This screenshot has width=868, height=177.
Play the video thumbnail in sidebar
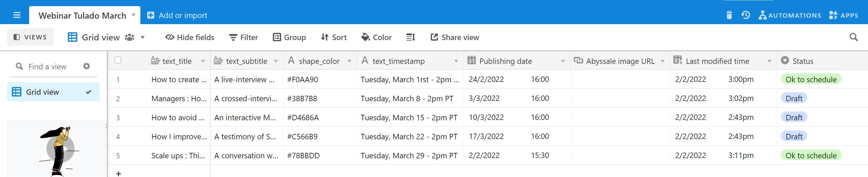(60, 149)
